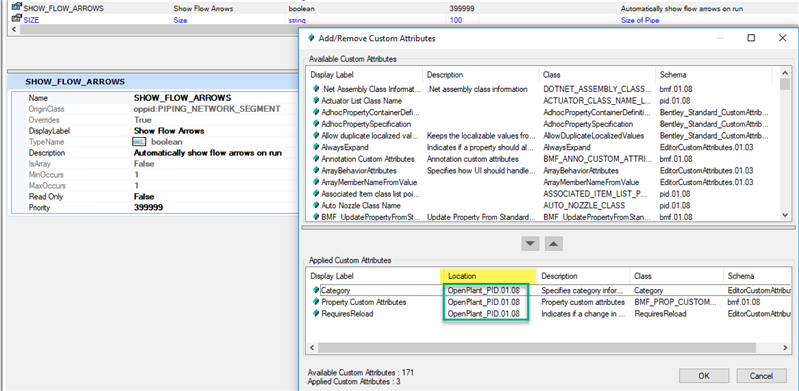The width and height of the screenshot is (799, 391).
Task: Click left arrow of property grid scrollbar
Action: coord(14,30)
